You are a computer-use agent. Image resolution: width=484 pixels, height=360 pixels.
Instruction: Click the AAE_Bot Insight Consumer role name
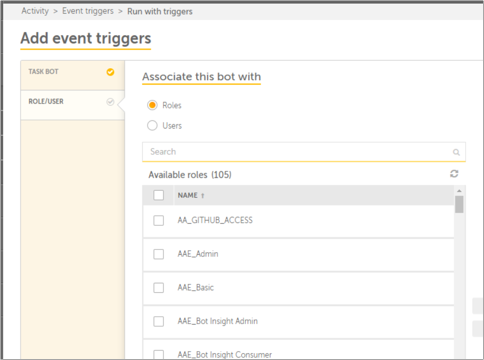(225, 355)
